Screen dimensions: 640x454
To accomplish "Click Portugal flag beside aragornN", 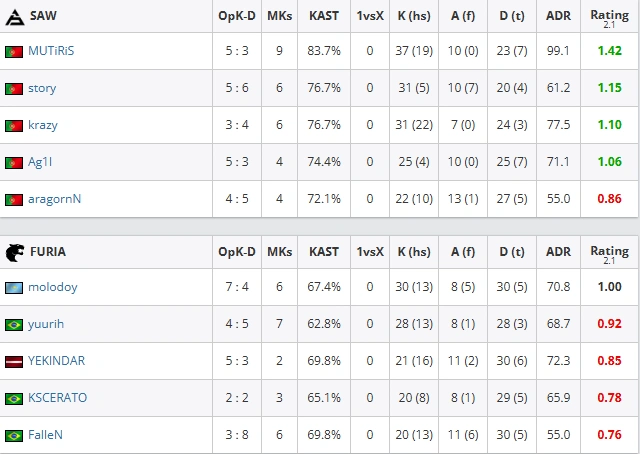I will point(14,200).
